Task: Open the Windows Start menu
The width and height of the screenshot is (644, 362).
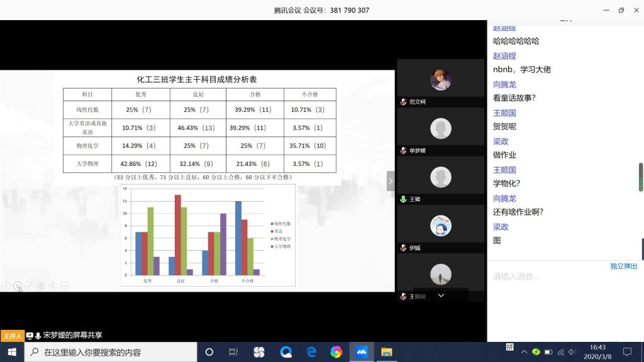Action: click(12, 352)
